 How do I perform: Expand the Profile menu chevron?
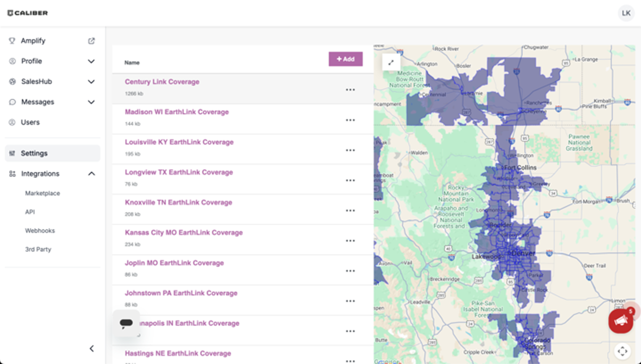pos(91,61)
